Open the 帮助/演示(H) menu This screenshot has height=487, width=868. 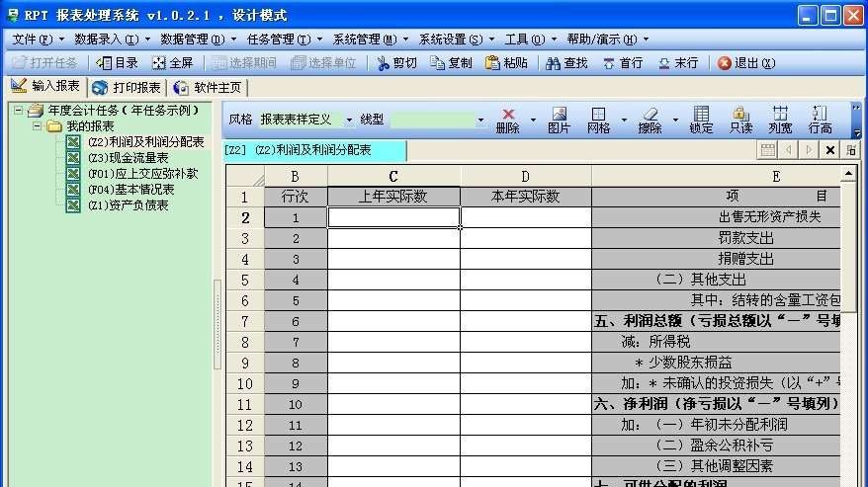(607, 40)
